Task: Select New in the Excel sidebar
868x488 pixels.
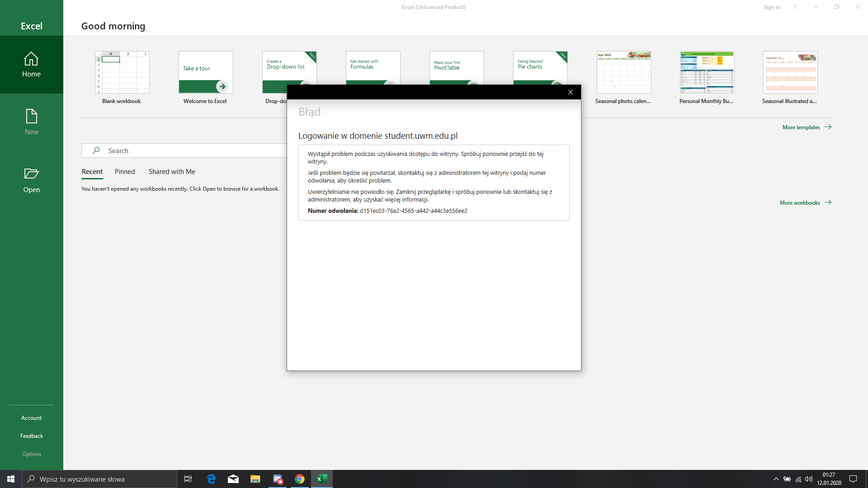Action: 32,122
